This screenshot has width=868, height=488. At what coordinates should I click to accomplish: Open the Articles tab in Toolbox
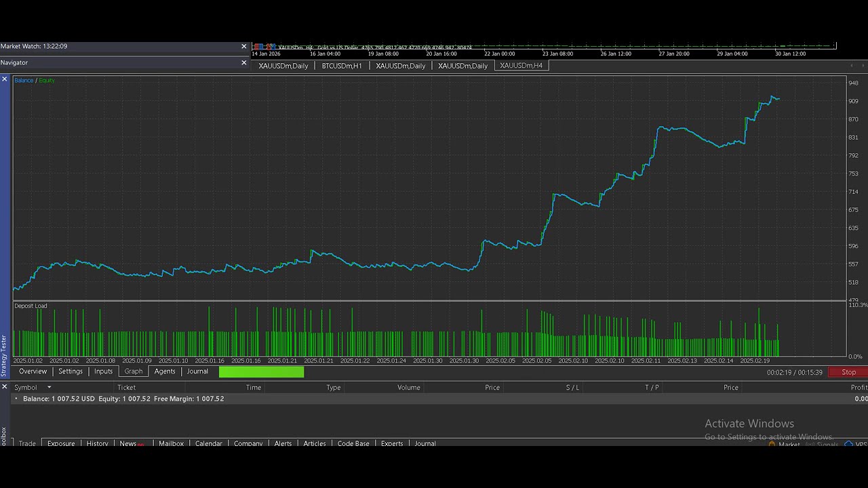click(x=315, y=443)
